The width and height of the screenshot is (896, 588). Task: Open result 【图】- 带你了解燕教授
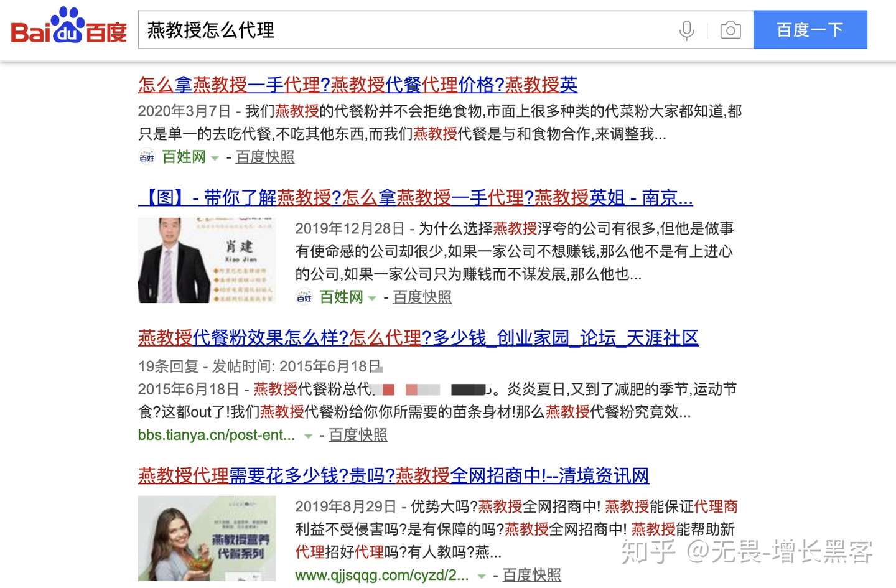[x=415, y=197]
